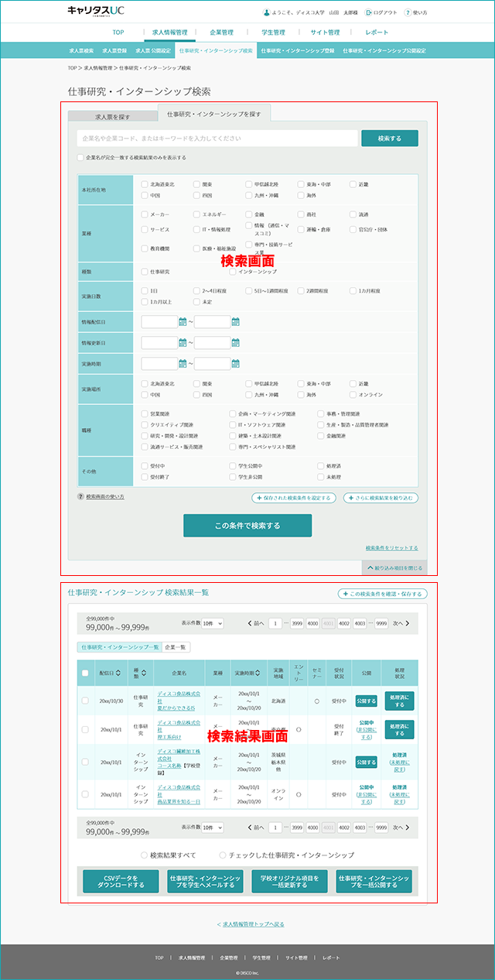
Task: Open calendar for 実施時期 start date
Action: (x=183, y=363)
